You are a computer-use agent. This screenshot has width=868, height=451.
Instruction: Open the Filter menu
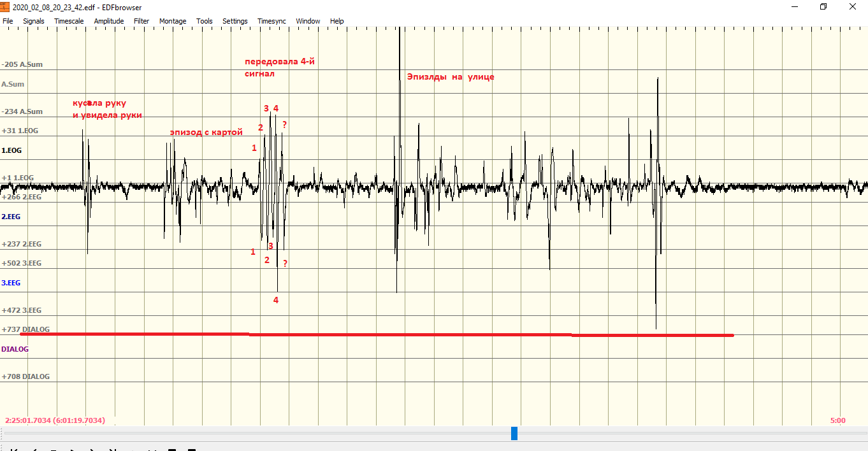pyautogui.click(x=141, y=21)
